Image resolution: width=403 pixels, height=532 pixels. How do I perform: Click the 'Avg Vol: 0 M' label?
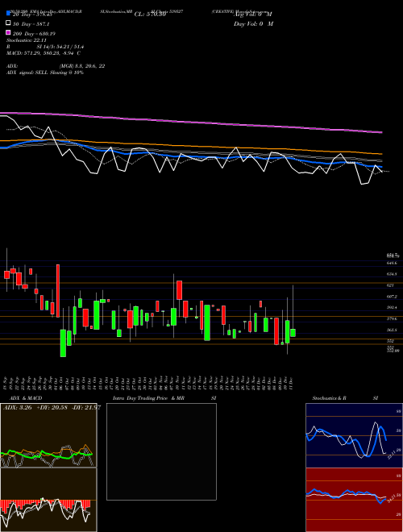[253, 15]
